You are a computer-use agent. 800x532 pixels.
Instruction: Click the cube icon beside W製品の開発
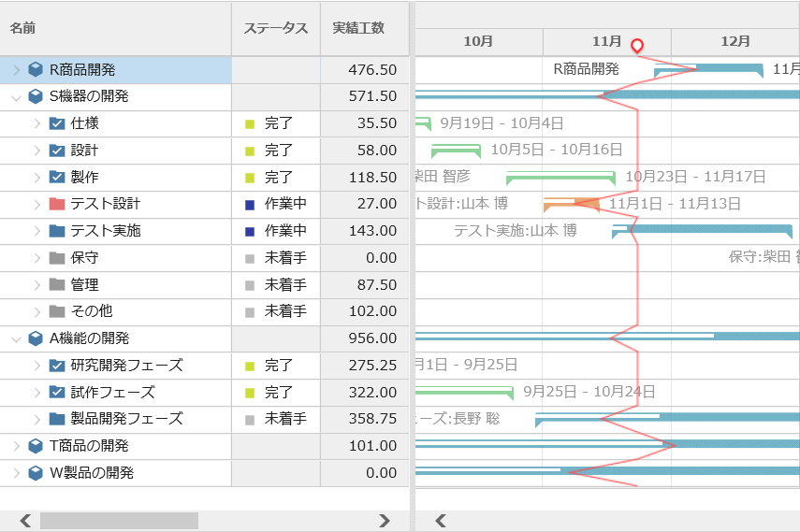tap(36, 473)
